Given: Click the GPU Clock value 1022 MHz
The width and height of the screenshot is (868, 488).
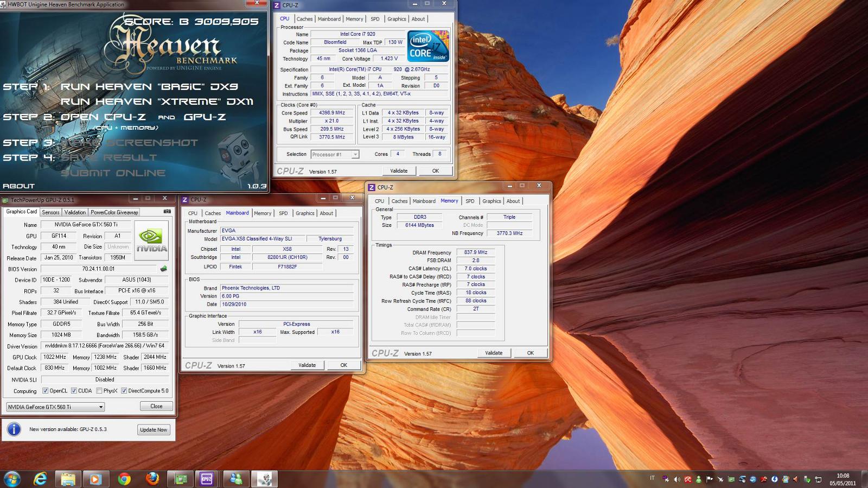Looking at the screenshot, I should pos(54,357).
